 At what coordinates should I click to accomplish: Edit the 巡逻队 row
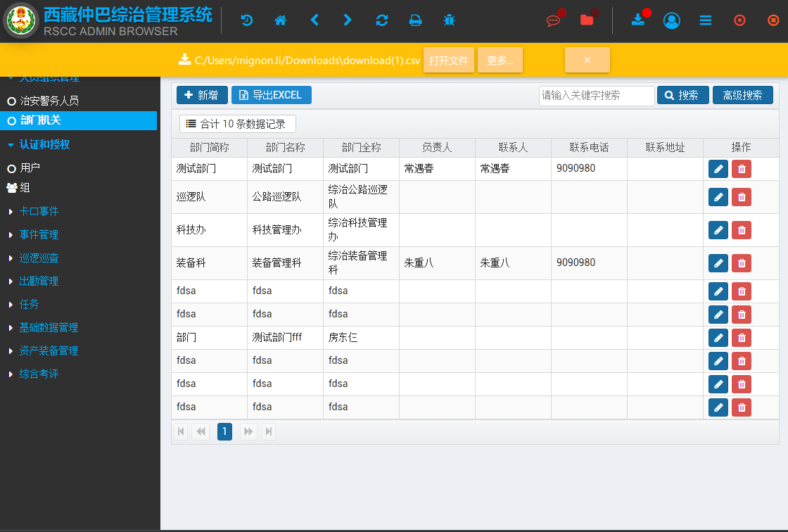pyautogui.click(x=718, y=197)
